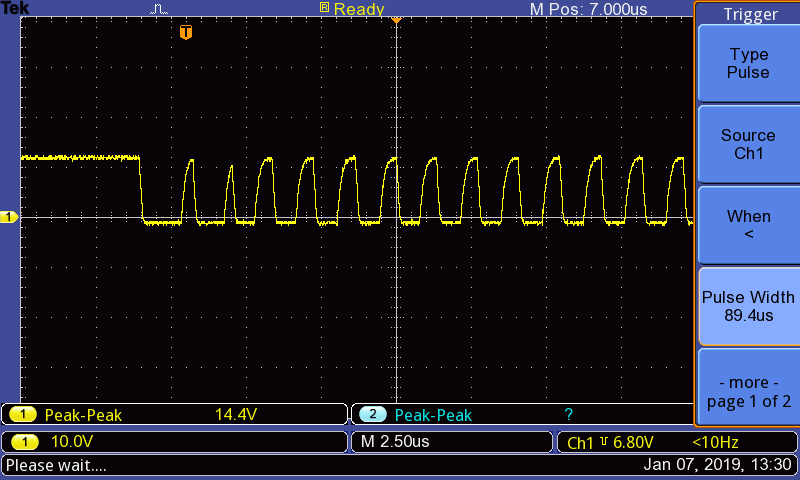Open more, page 1 of 2
800x480 pixels.
tap(748, 387)
